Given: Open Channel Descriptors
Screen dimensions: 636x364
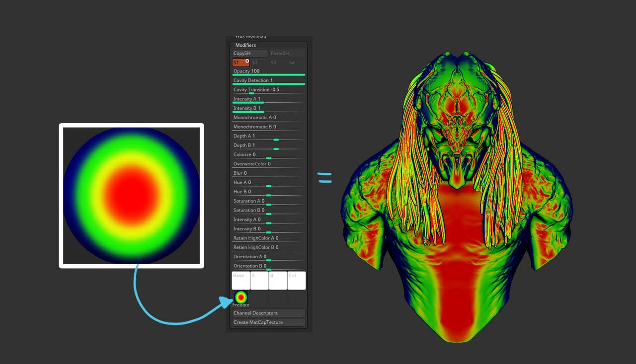Looking at the screenshot, I should [x=269, y=313].
